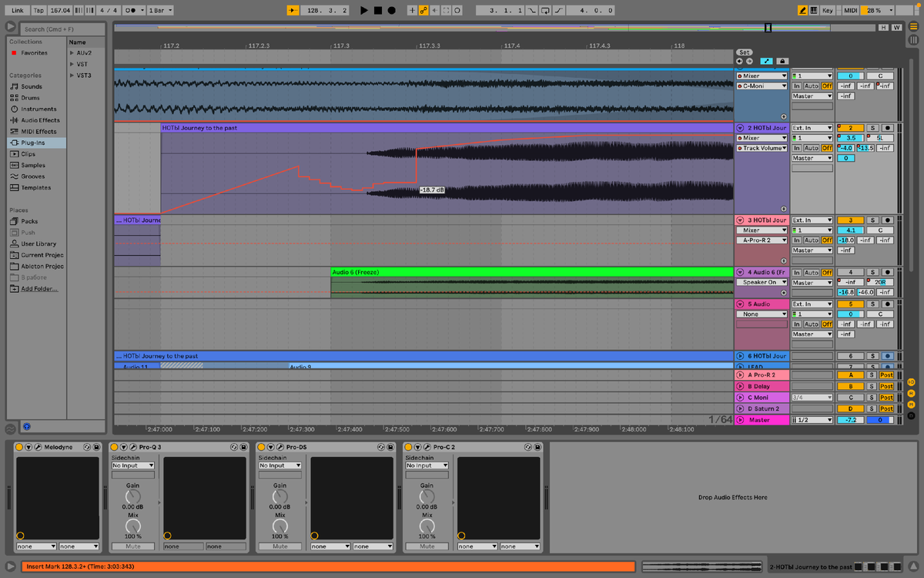
Task: Jump to Previous Locator arrow
Action: click(739, 61)
